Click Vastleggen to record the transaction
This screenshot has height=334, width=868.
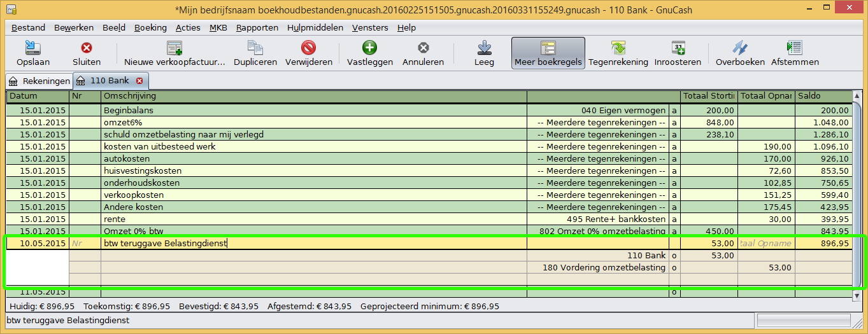point(370,53)
